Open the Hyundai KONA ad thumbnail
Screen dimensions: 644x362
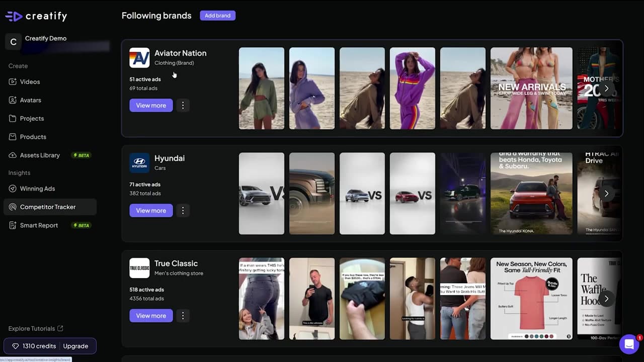pos(531,194)
